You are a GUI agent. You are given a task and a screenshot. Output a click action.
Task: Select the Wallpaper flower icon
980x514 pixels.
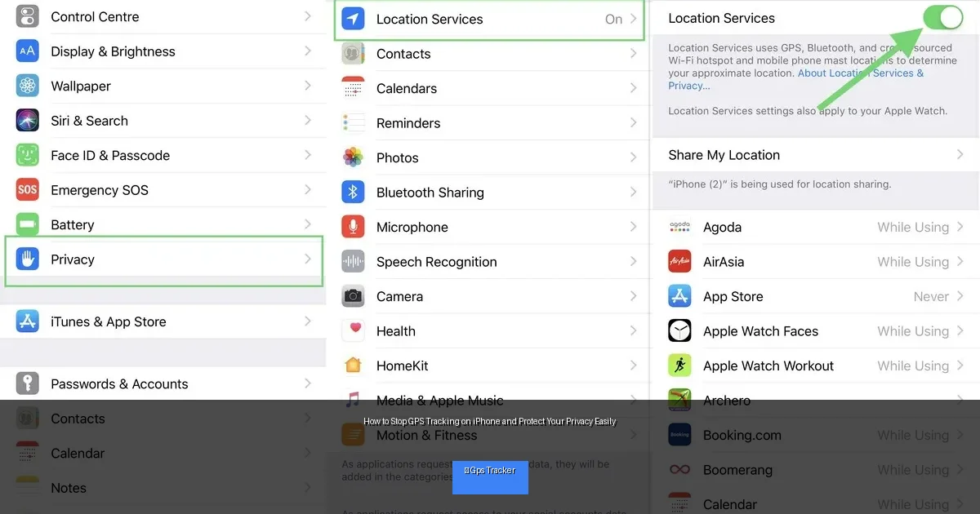coord(28,86)
